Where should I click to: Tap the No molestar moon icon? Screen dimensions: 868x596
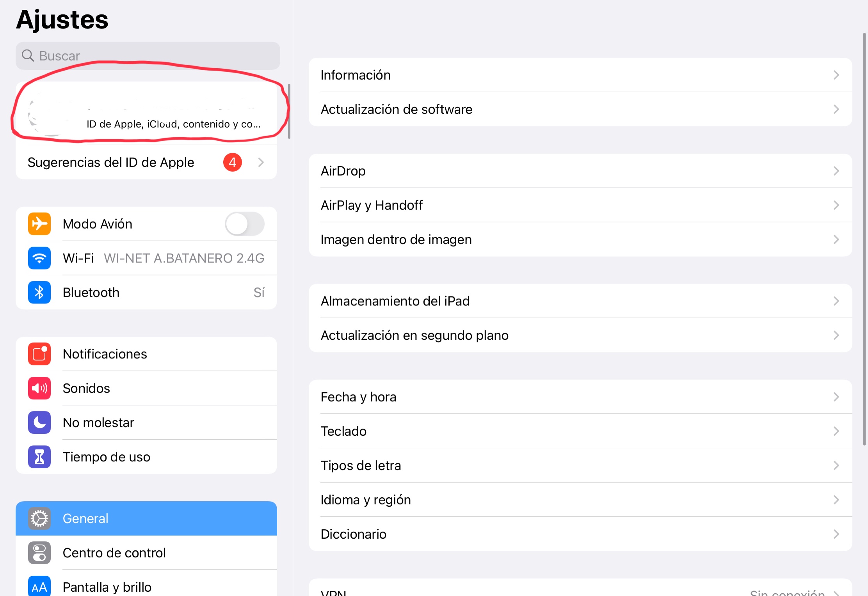[x=39, y=423]
